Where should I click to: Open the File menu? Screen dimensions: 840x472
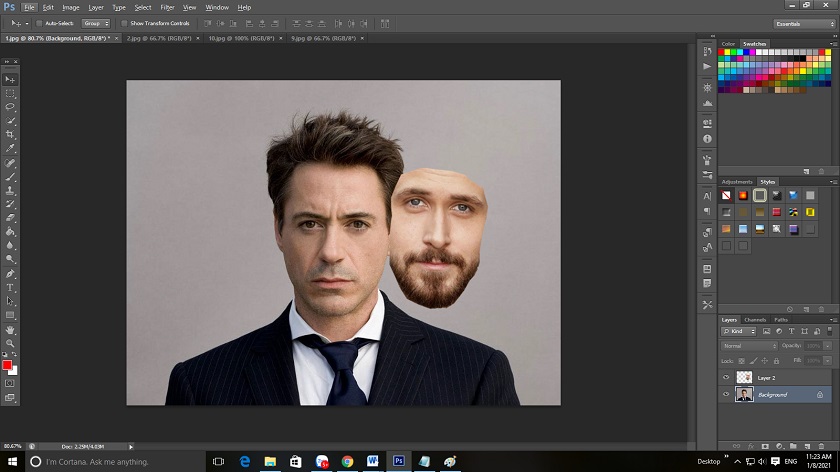[x=29, y=8]
